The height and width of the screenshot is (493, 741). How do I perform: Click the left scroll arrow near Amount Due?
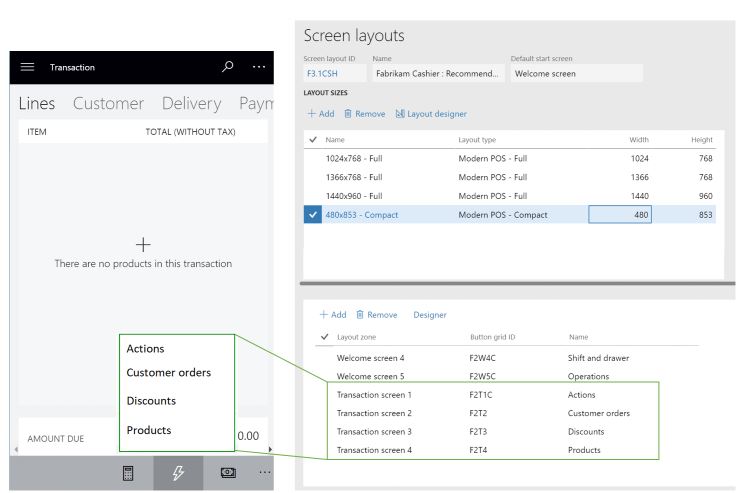click(16, 449)
